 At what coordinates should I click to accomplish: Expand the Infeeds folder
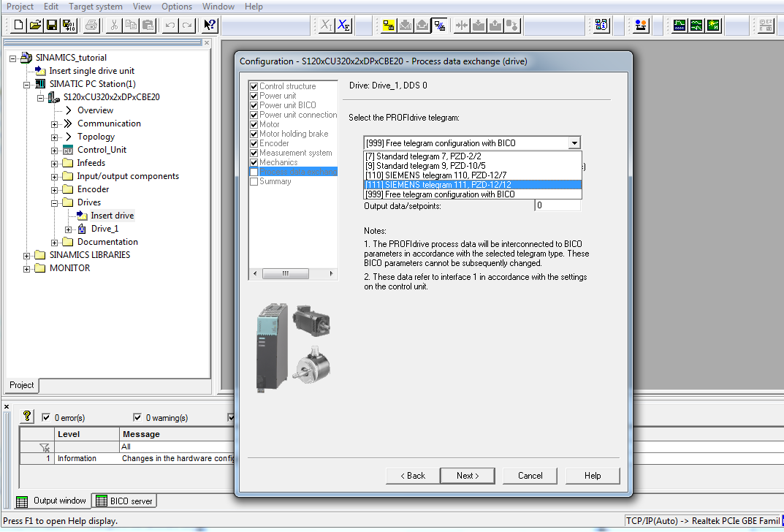(54, 164)
